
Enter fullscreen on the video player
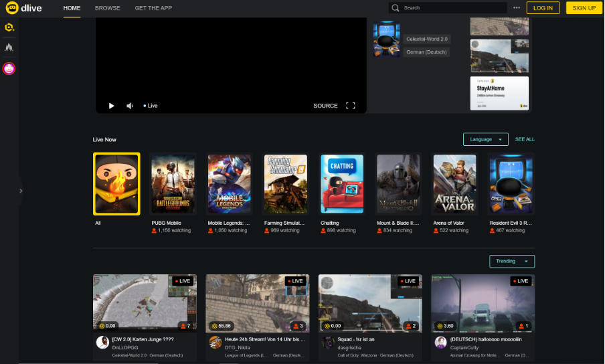350,106
